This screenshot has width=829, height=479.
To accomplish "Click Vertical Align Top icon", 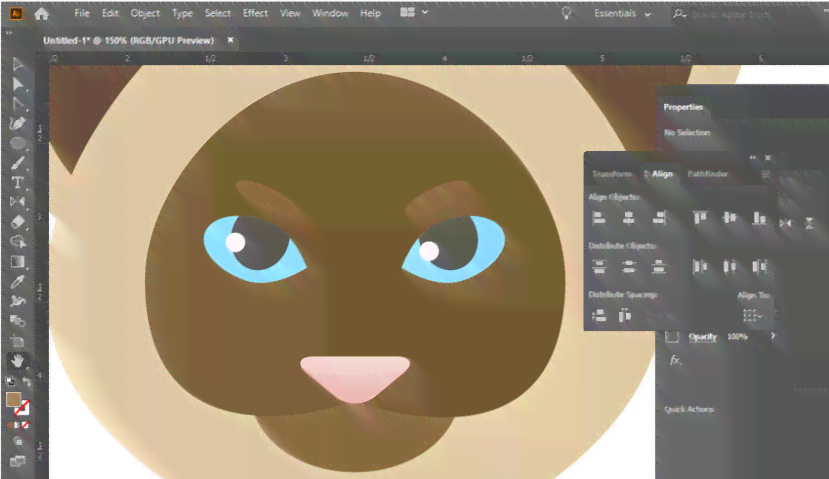I will point(700,217).
